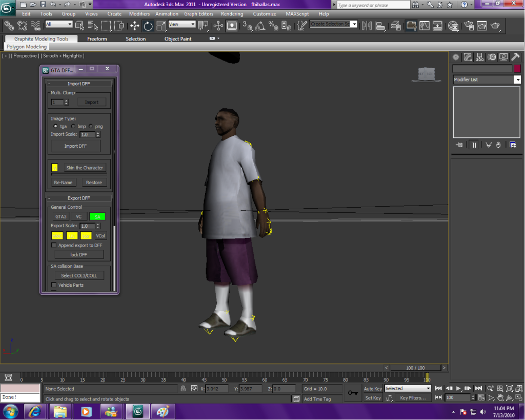Viewport: 525px width, 420px height.
Task: Click the Skin the Character button
Action: click(85, 168)
